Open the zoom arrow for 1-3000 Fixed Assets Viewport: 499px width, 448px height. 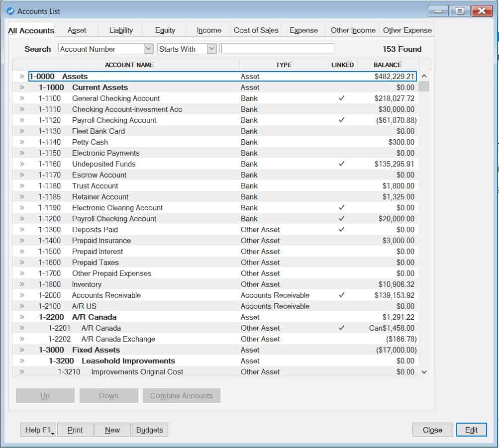click(x=21, y=350)
